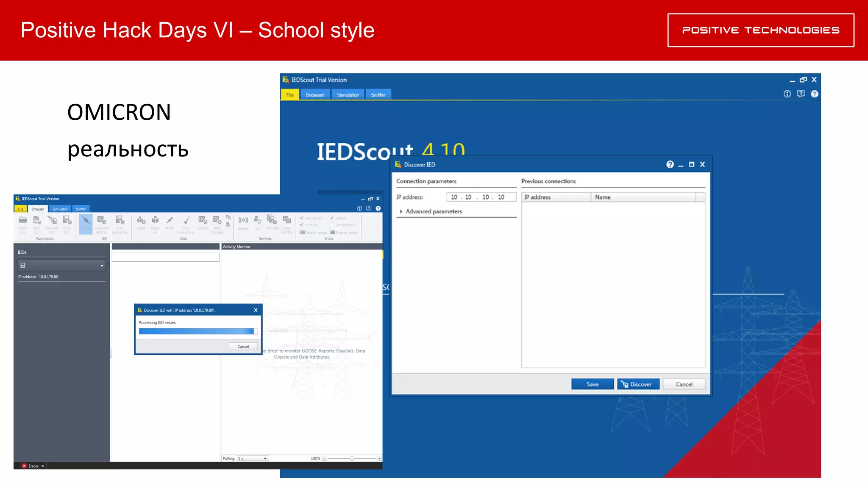Click the Name column header in Previous connections
The width and height of the screenshot is (868, 488).
[x=643, y=197]
